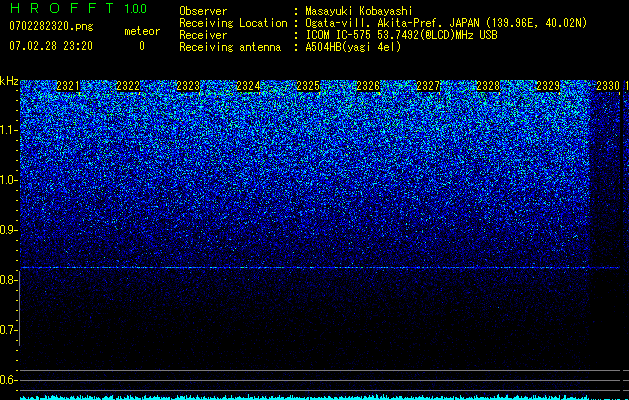Click the meteor count value 0
Screen dimensions: 629x400
pos(142,46)
